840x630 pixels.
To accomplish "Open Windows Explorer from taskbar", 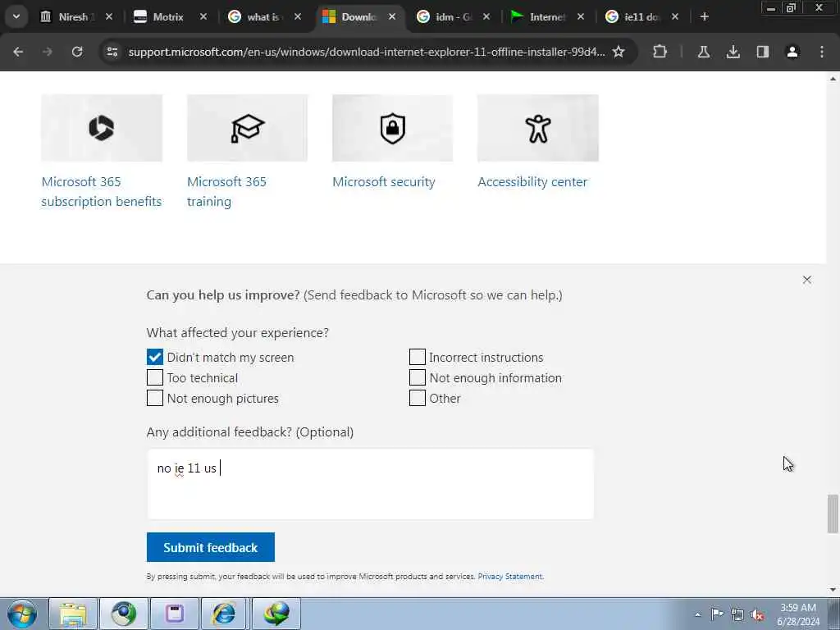I will click(73, 614).
